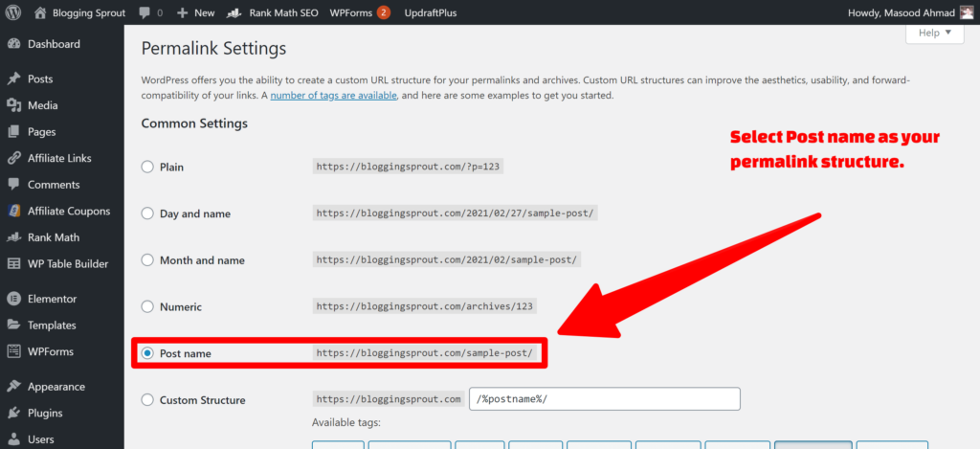Select the Day and name radio option
Viewport: 980px width, 449px height.
pyautogui.click(x=146, y=213)
